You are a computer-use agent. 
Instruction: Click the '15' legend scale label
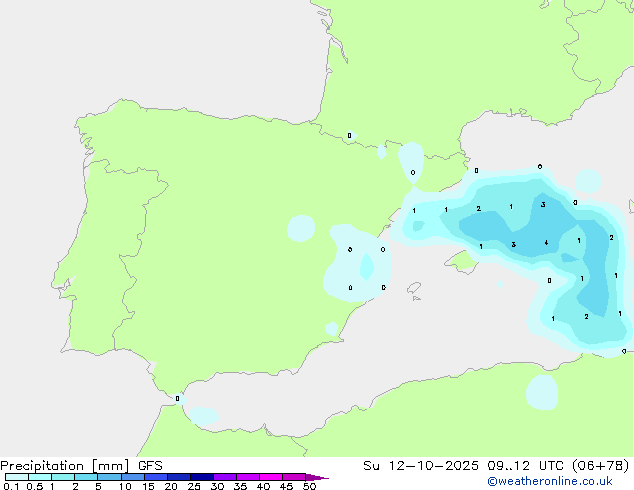[148, 486]
